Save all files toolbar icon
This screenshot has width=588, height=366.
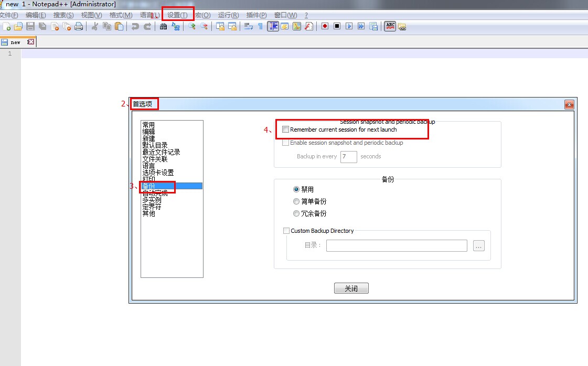pos(42,26)
